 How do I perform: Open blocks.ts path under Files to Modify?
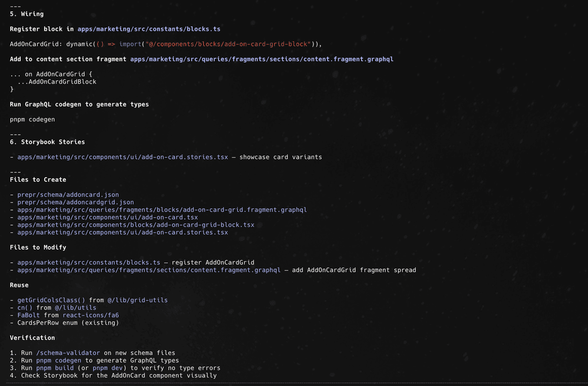(89, 262)
